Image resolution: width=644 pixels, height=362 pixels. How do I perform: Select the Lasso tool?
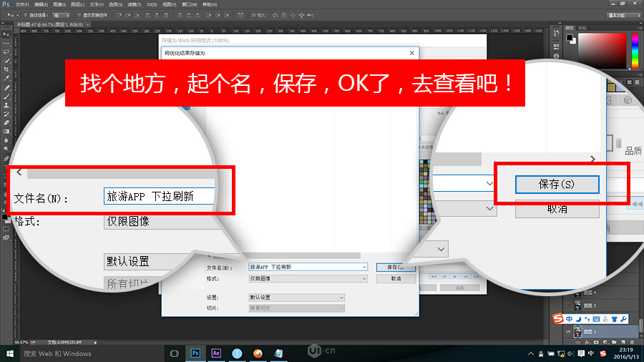pos(6,52)
